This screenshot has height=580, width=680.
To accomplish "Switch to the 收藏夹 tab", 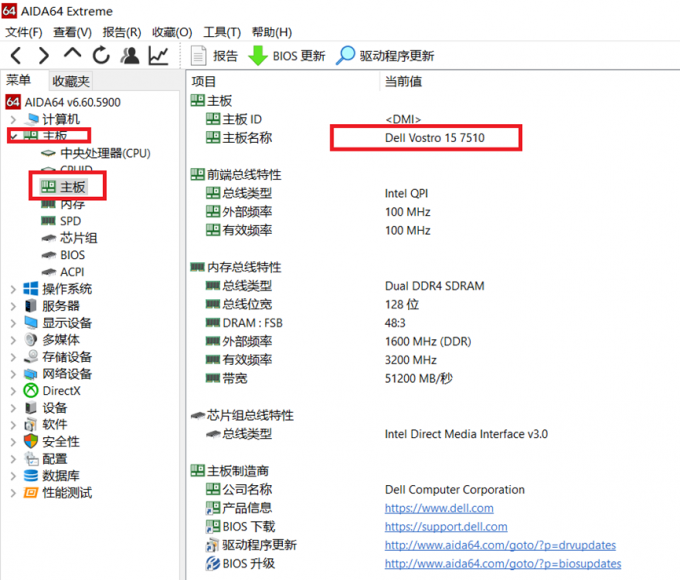I will coord(71,81).
